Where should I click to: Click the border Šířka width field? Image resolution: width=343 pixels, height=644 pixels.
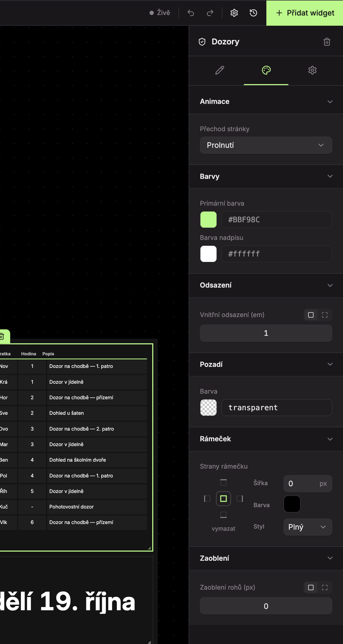tap(308, 484)
